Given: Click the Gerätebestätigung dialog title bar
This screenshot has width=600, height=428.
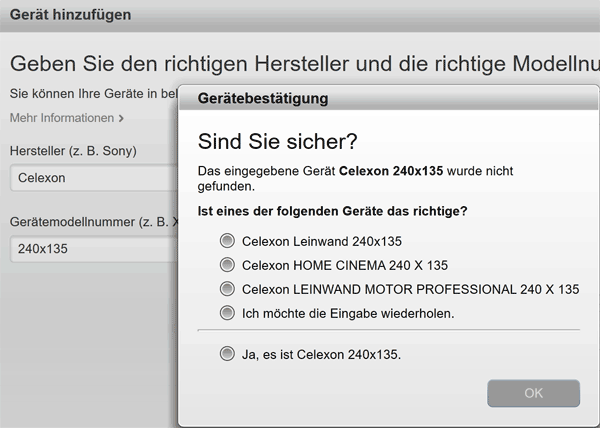Looking at the screenshot, I should coord(388,100).
